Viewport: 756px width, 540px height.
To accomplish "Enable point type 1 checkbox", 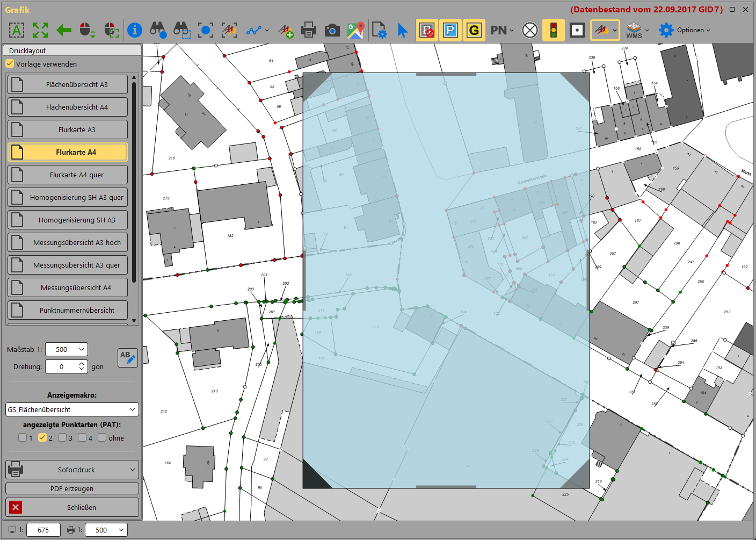I will 23,438.
